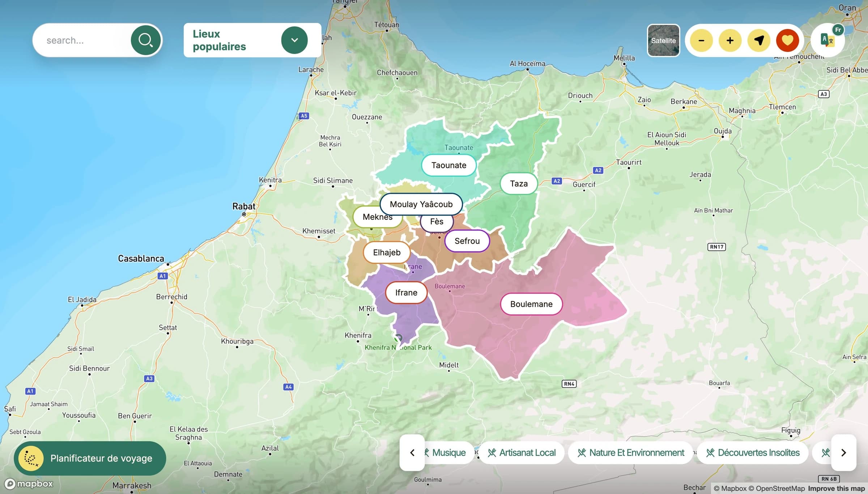The width and height of the screenshot is (868, 494).
Task: Open favorites with the heart icon
Action: (787, 40)
